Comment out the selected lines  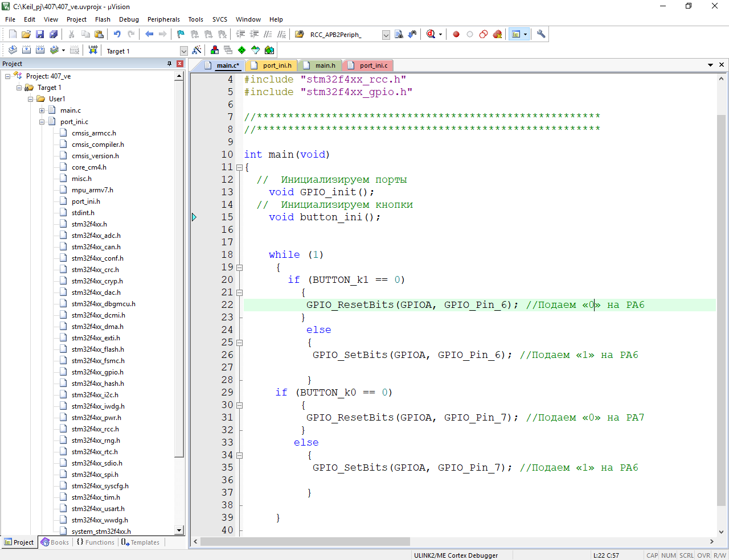(x=268, y=34)
